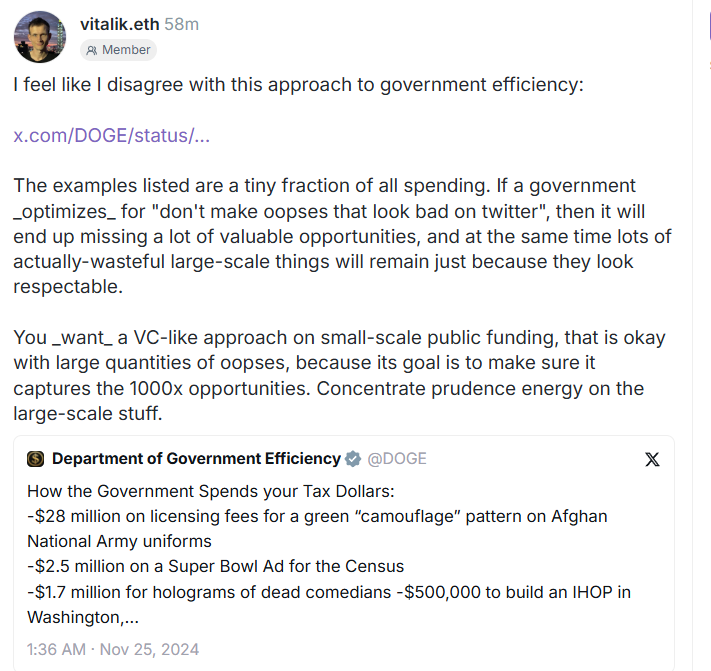The image size is (711, 671).
Task: Click the X logo in the embed
Action: click(652, 459)
